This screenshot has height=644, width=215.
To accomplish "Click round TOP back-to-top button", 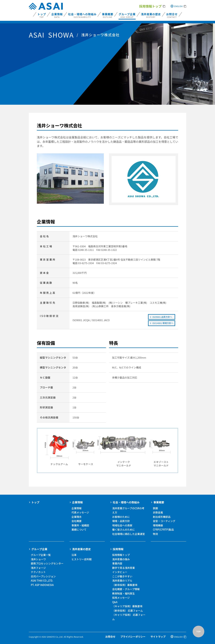I will (198, 632).
